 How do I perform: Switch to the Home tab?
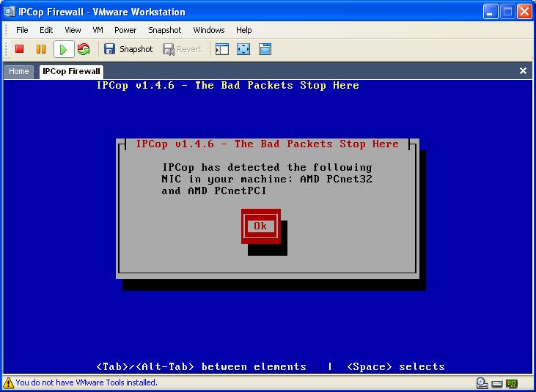tap(19, 71)
